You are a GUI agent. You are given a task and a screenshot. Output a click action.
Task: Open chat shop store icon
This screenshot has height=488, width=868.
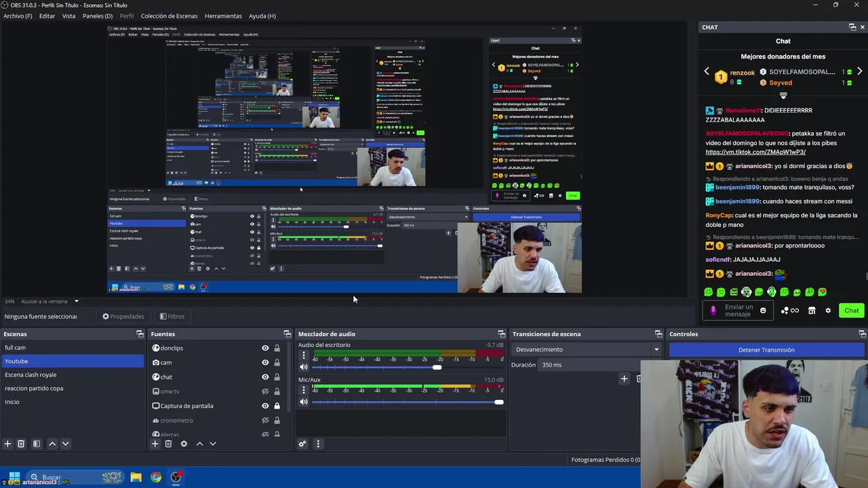(x=812, y=310)
